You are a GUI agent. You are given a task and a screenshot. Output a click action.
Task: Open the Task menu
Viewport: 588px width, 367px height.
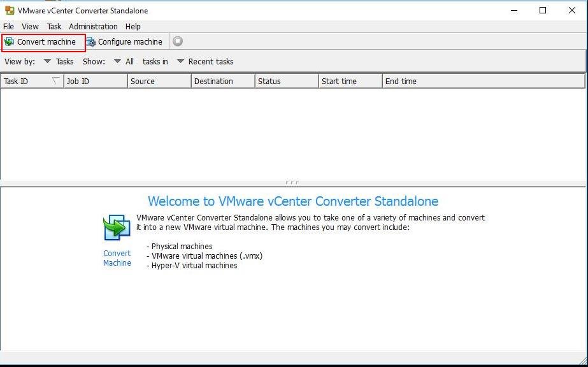(x=54, y=27)
